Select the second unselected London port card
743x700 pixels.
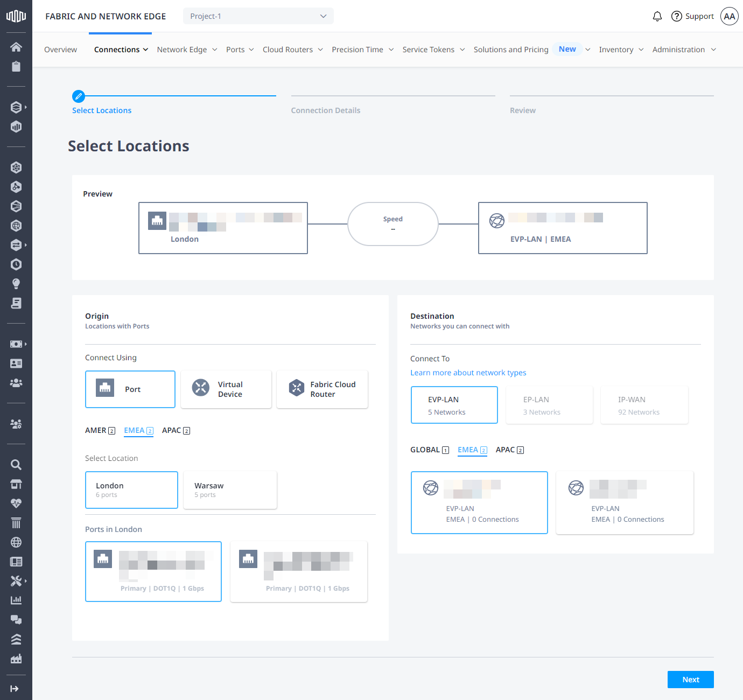click(x=299, y=571)
